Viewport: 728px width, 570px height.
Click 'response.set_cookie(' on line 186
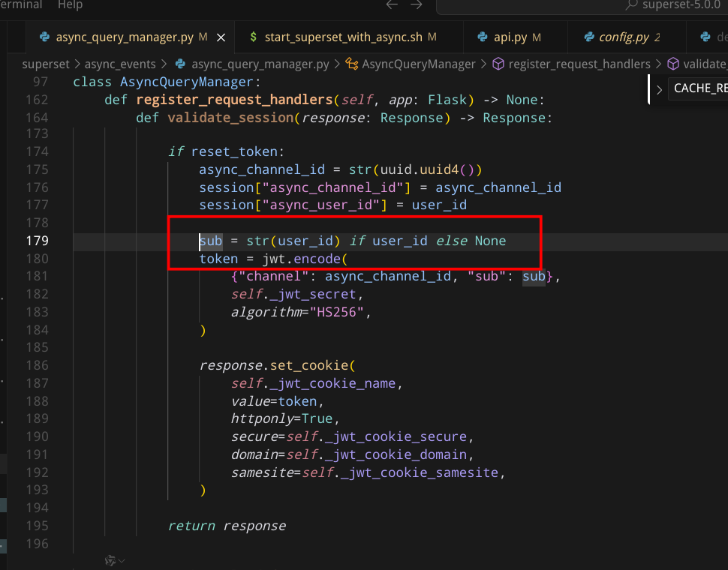point(277,365)
